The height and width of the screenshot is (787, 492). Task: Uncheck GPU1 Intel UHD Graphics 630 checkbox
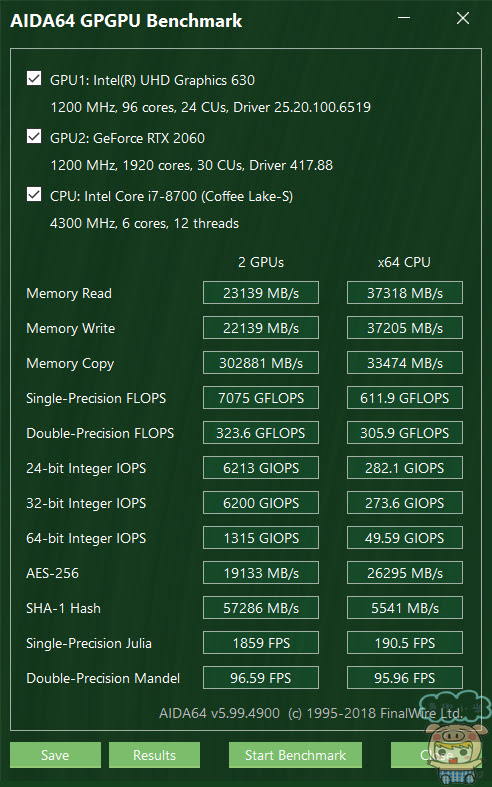[34, 78]
